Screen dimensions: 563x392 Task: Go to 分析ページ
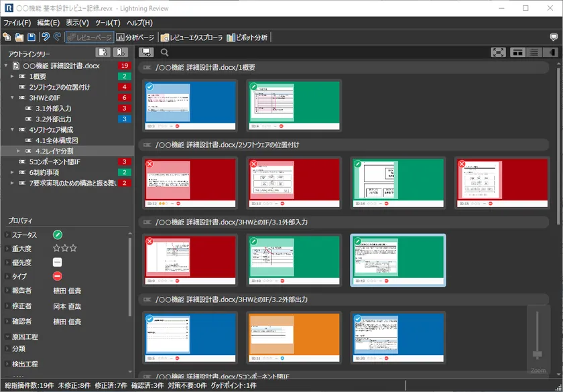tap(135, 38)
